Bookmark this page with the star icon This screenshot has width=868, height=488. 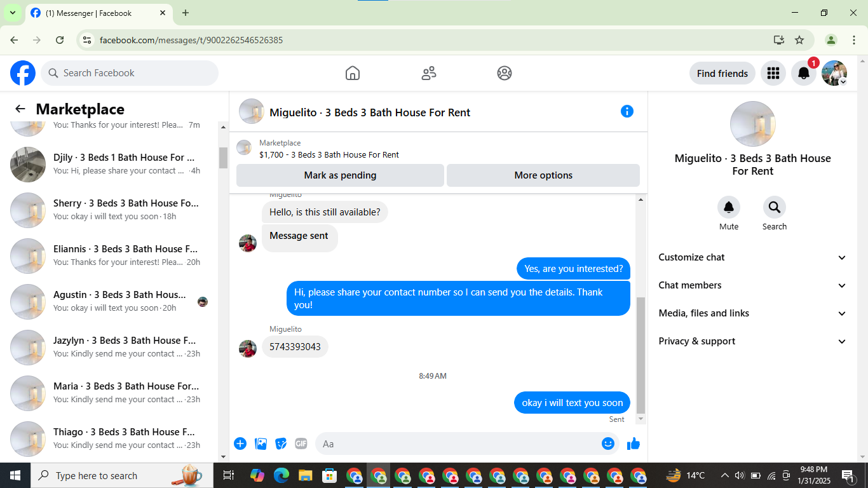point(799,40)
